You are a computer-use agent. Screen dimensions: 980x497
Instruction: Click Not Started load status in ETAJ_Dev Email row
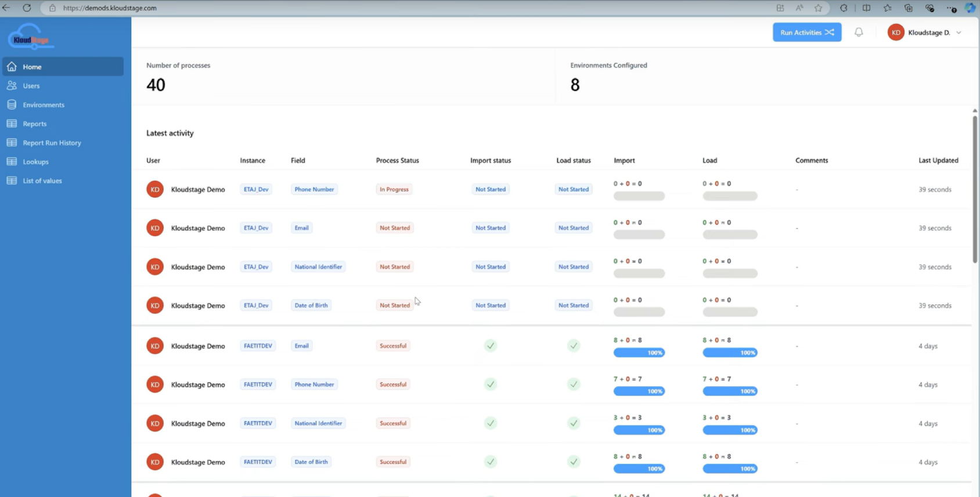[574, 228]
